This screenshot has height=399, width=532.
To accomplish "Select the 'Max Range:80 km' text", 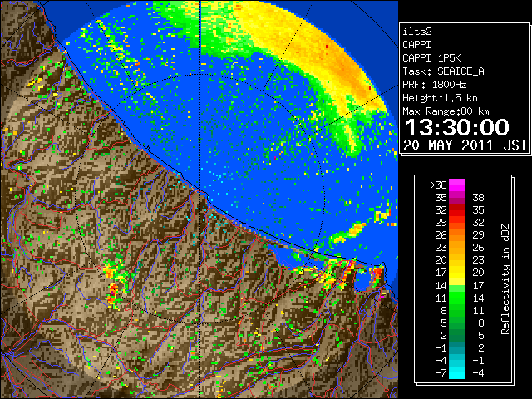I will click(446, 111).
